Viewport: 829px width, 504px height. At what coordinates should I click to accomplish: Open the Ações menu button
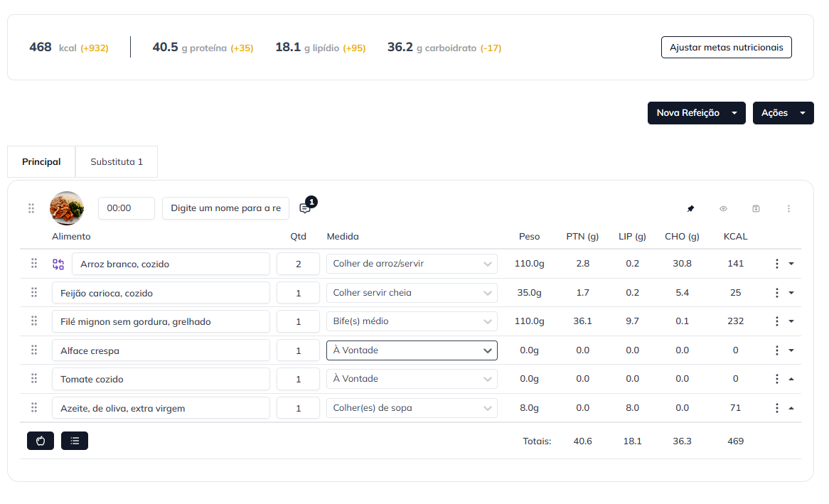pos(783,113)
